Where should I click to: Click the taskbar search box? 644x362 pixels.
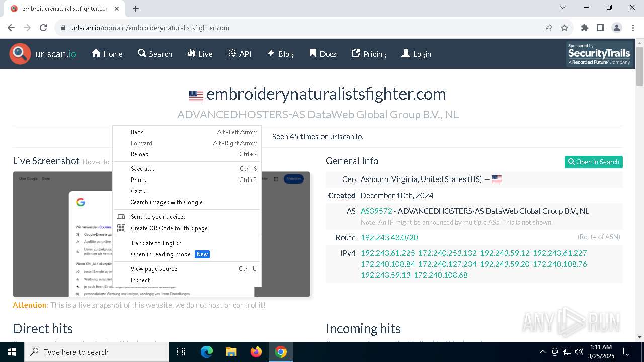coord(97,352)
